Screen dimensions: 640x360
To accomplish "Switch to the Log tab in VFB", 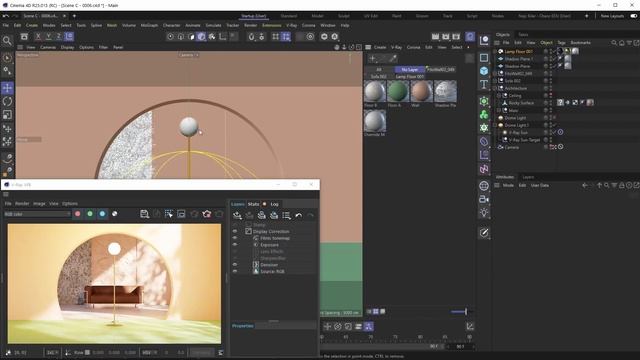I will (274, 204).
